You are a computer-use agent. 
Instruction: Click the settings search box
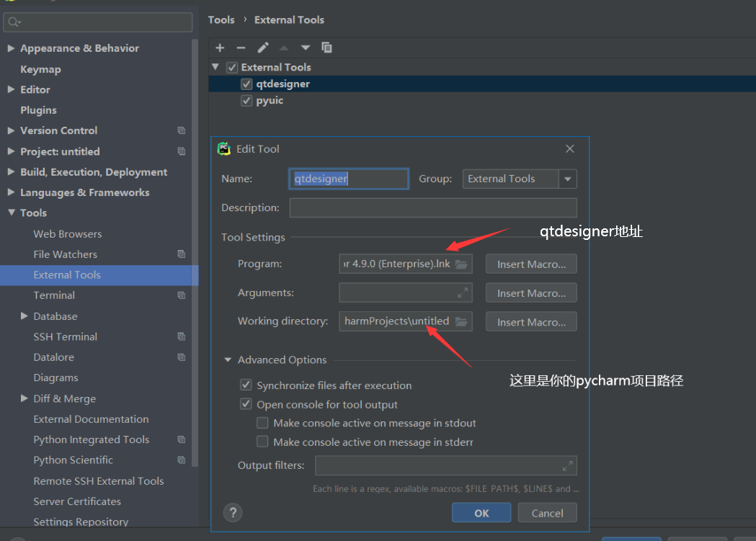pyautogui.click(x=98, y=22)
